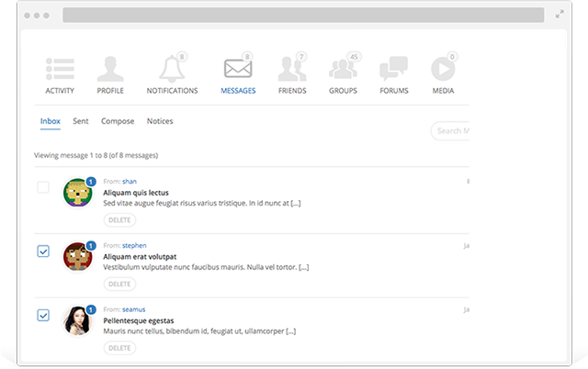Open Notifications bell icon
The image size is (588, 369).
[171, 70]
